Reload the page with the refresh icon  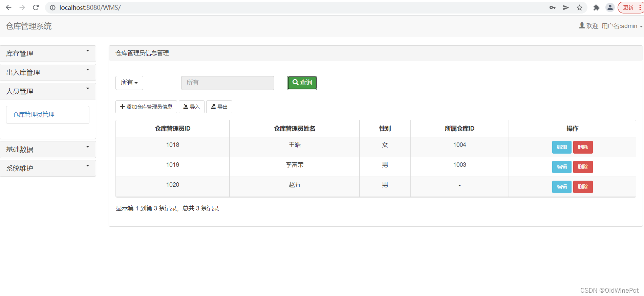pyautogui.click(x=36, y=7)
